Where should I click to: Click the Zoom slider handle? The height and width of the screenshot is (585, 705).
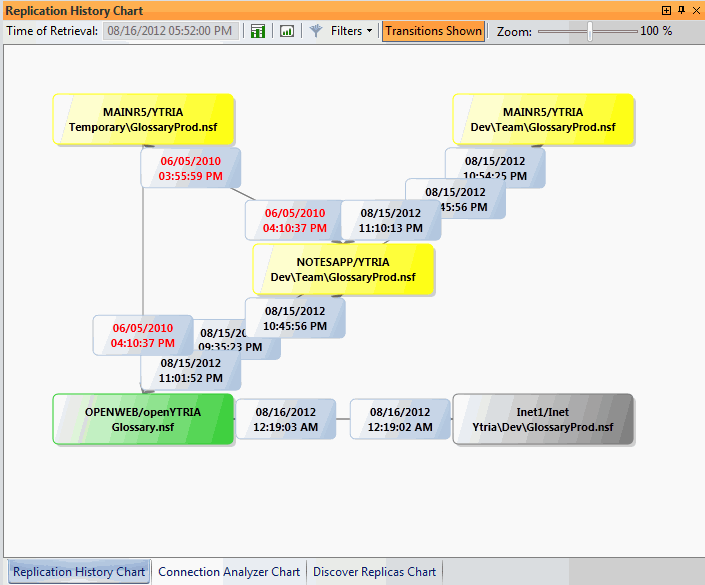click(x=590, y=31)
